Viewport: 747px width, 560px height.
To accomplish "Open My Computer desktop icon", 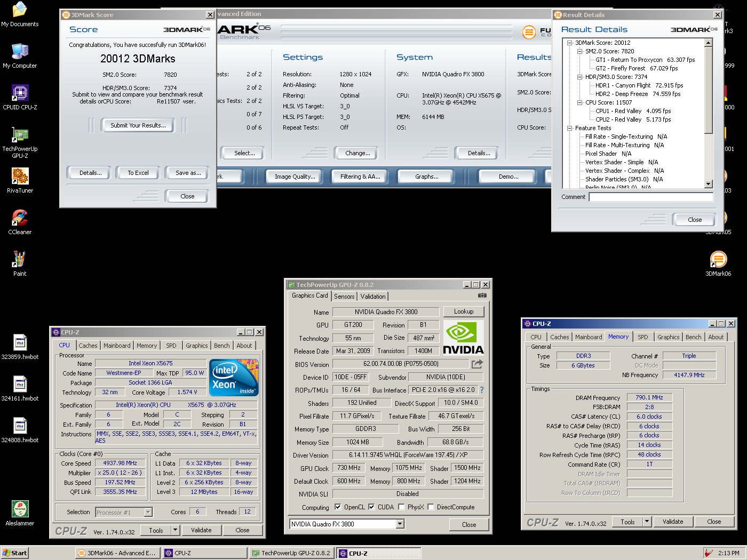I will coord(20,55).
